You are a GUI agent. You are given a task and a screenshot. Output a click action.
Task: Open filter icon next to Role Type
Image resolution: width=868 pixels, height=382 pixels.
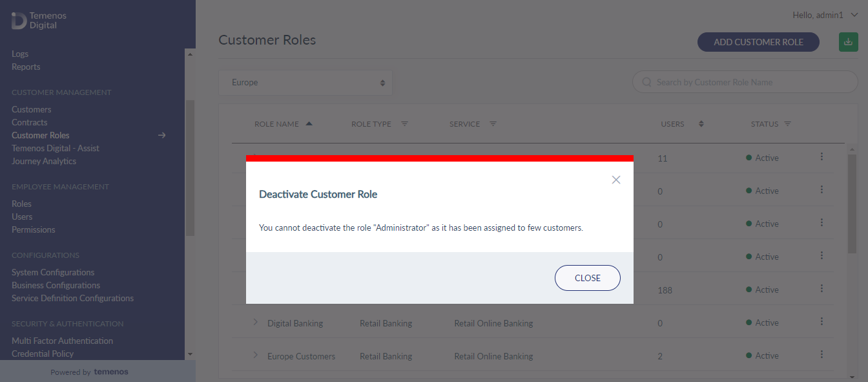404,124
